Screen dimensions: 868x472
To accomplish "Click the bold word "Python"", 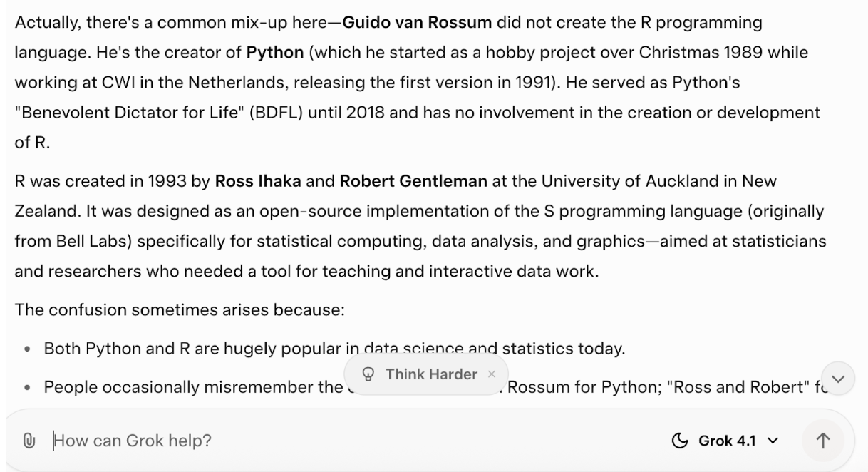I will point(266,53).
